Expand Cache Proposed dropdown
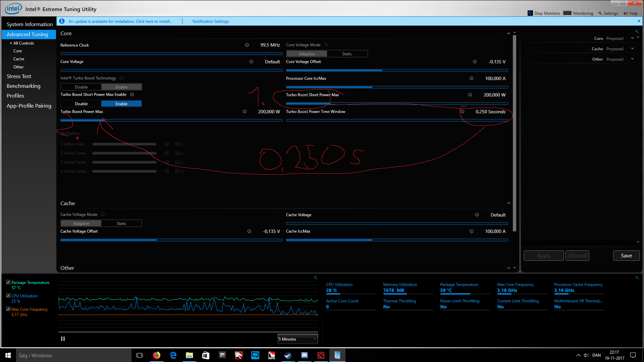The height and width of the screenshot is (362, 644). [632, 49]
